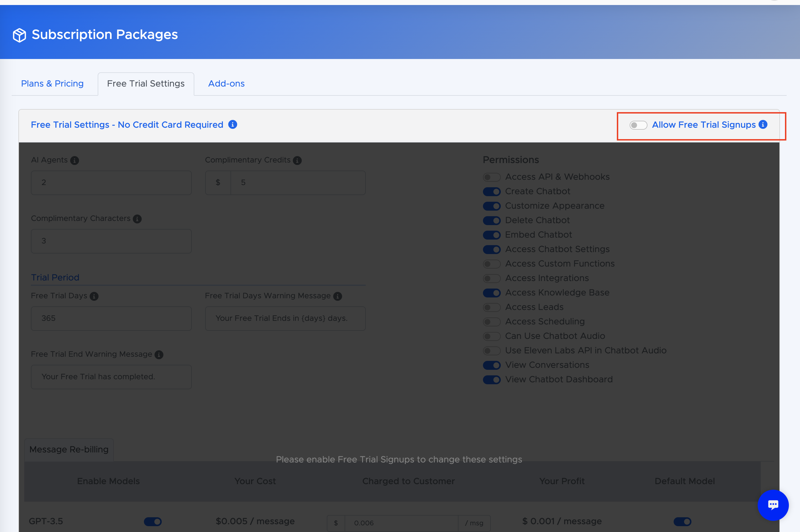Enable Access Leads toggle
Viewport: 800px width, 532px height.
492,307
